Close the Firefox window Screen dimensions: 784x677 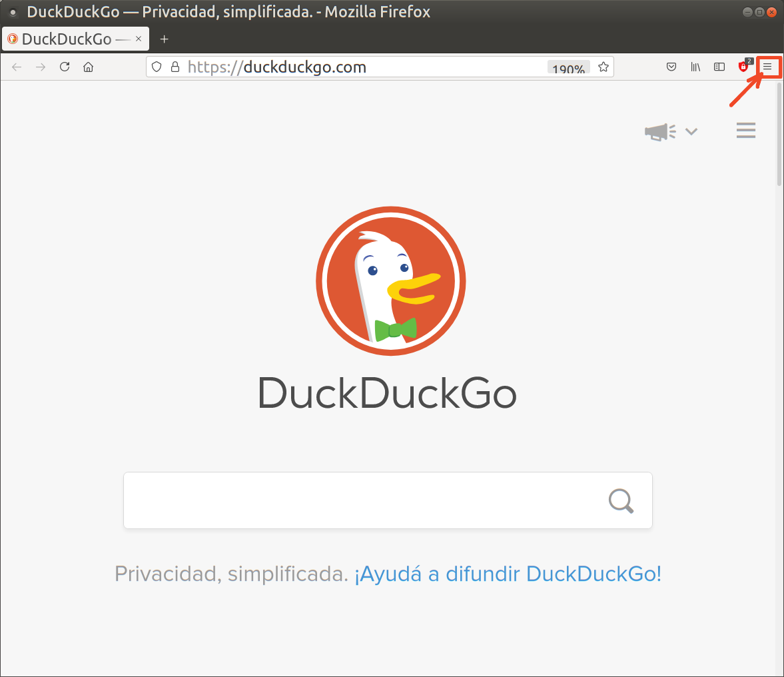(771, 12)
